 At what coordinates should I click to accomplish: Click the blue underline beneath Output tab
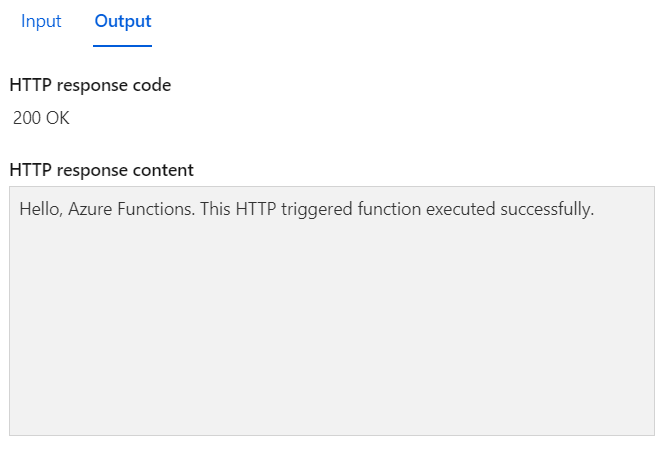(x=123, y=45)
